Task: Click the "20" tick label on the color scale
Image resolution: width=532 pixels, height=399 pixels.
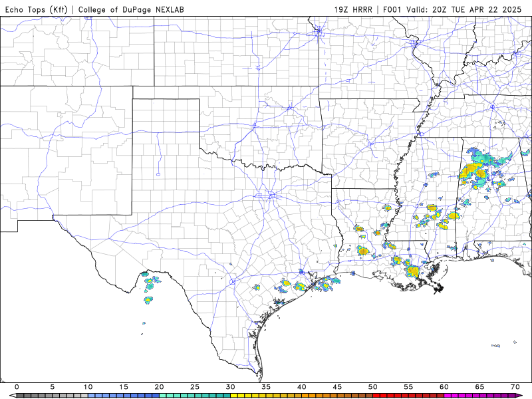Action: [x=159, y=387]
